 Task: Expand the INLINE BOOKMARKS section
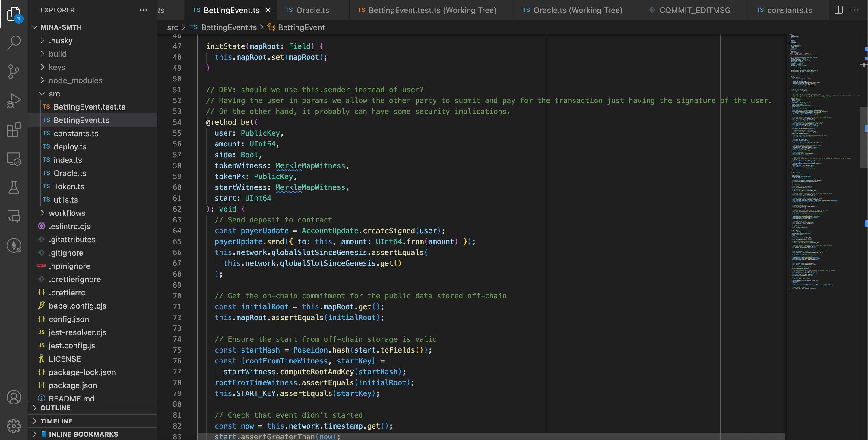[93, 434]
